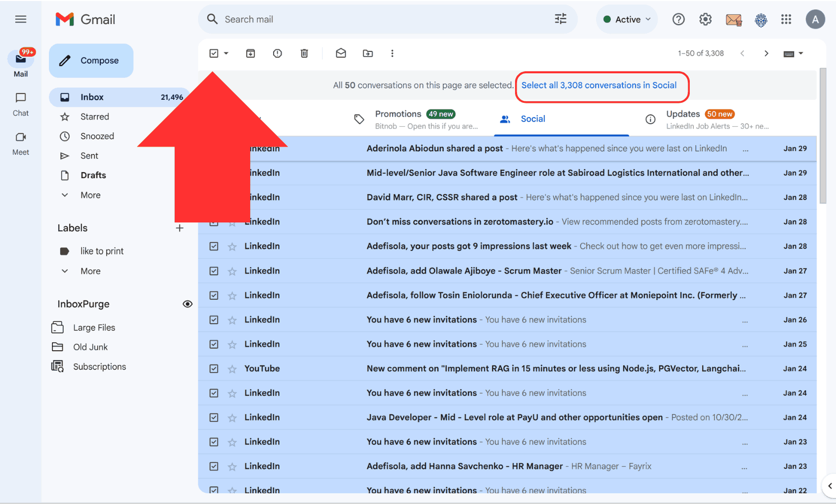This screenshot has height=504, width=836.
Task: Open the main menu hamburger icon
Action: [x=20, y=19]
